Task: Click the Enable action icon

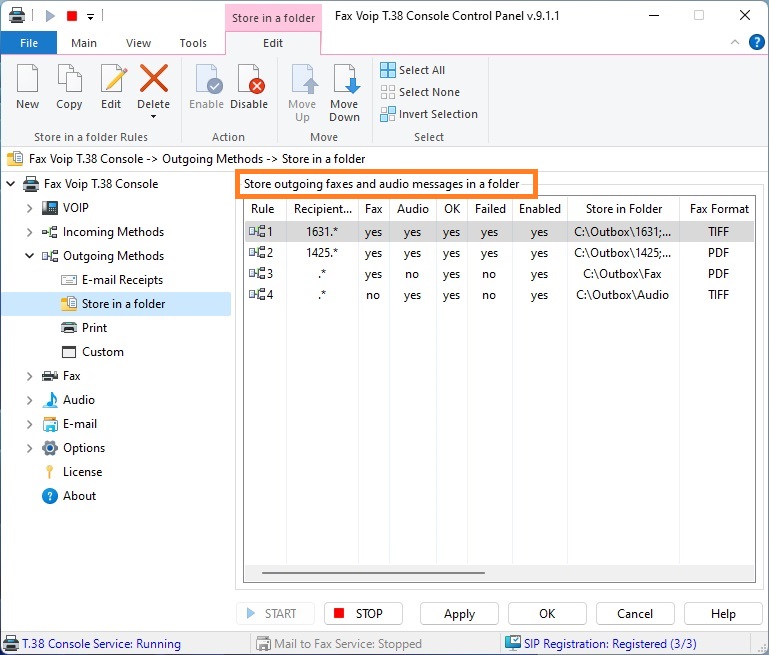Action: click(x=208, y=78)
